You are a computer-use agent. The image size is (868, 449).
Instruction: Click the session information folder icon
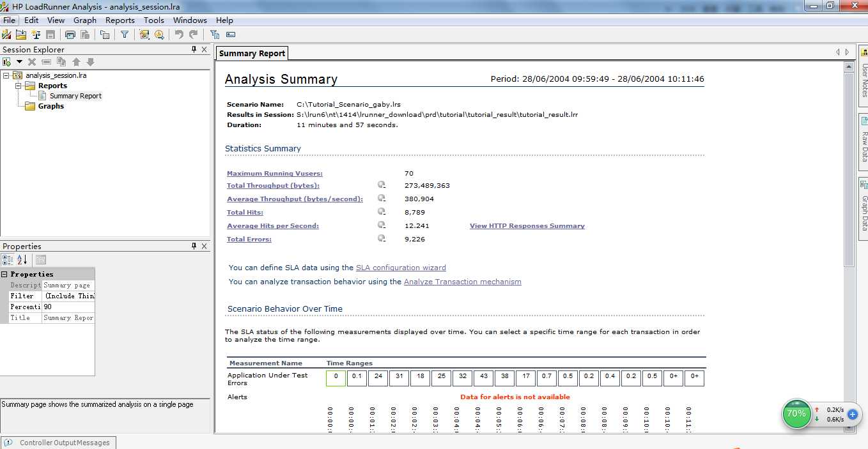coord(105,34)
